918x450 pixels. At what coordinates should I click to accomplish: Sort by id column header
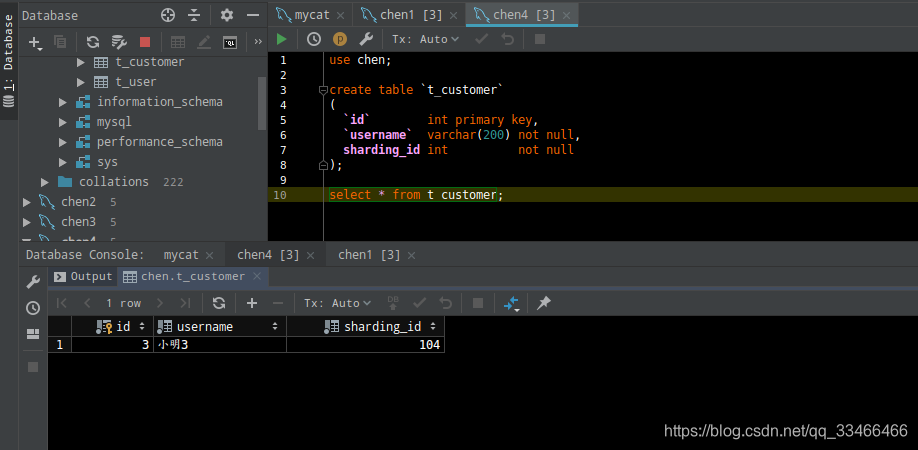[x=112, y=327]
